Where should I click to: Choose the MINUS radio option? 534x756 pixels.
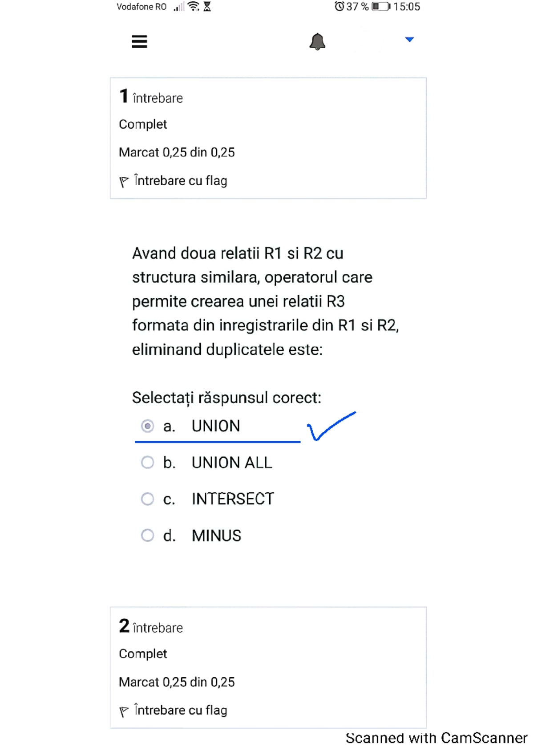tap(147, 535)
